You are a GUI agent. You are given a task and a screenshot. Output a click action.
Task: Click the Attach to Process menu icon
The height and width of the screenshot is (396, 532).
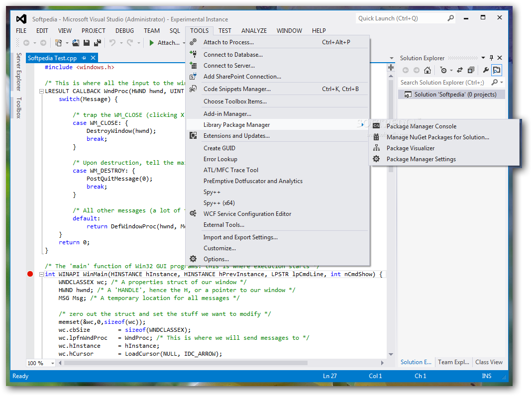tap(193, 42)
